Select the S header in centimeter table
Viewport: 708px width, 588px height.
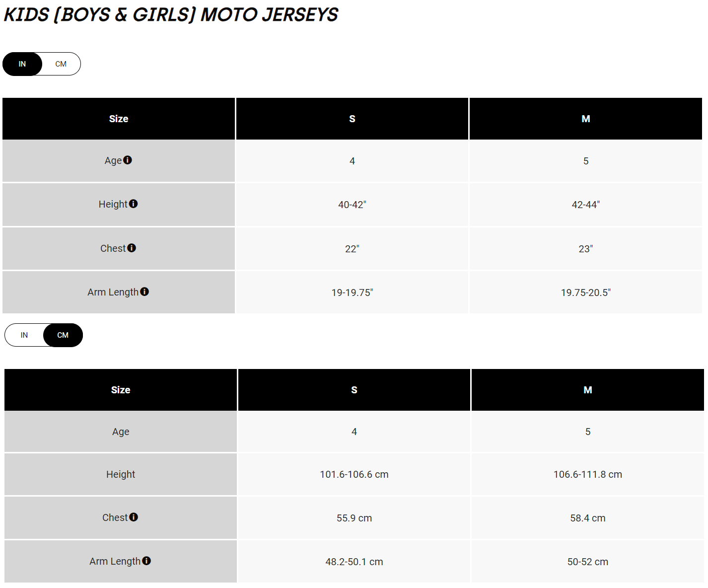pyautogui.click(x=354, y=390)
